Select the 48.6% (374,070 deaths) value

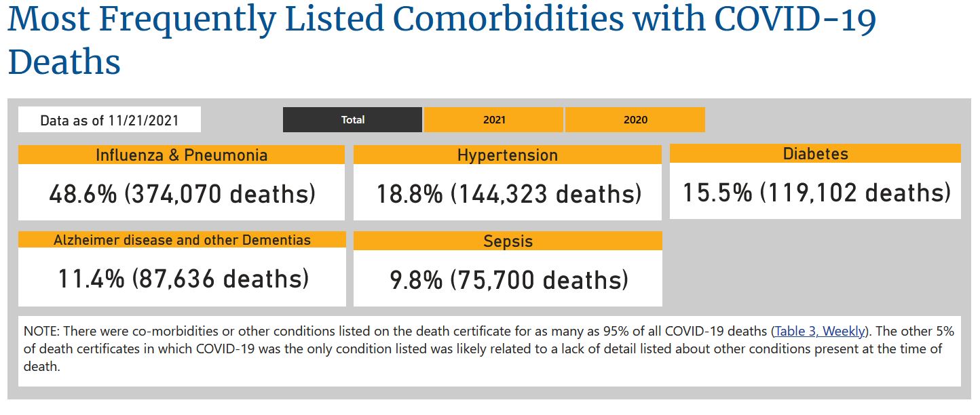tap(182, 195)
